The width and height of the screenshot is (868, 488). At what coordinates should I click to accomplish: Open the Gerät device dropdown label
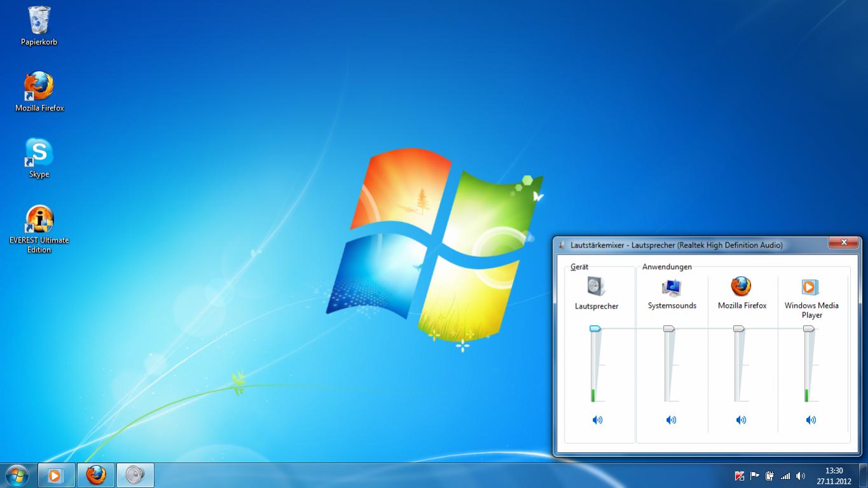pos(579,267)
